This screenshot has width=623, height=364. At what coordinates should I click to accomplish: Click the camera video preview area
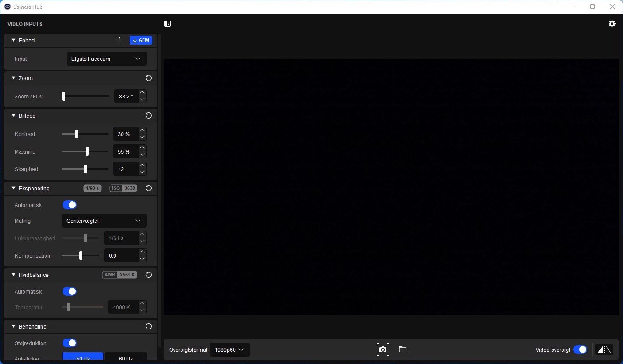pyautogui.click(x=392, y=187)
